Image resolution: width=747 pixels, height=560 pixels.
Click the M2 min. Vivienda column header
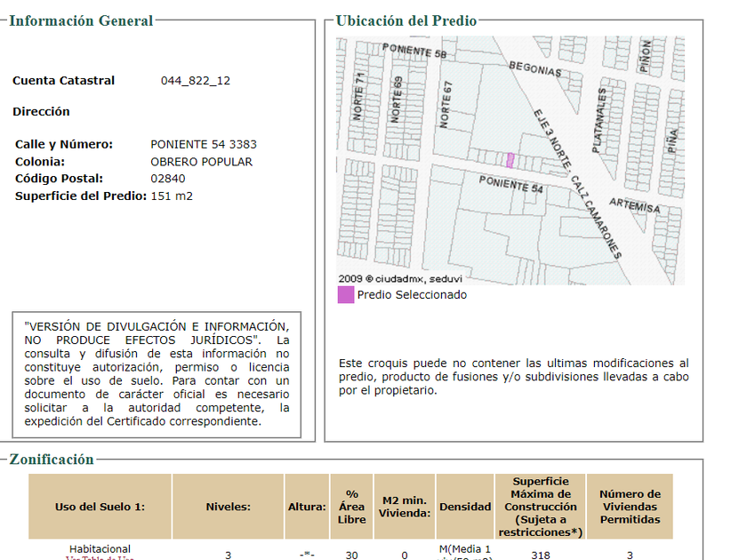pos(405,507)
